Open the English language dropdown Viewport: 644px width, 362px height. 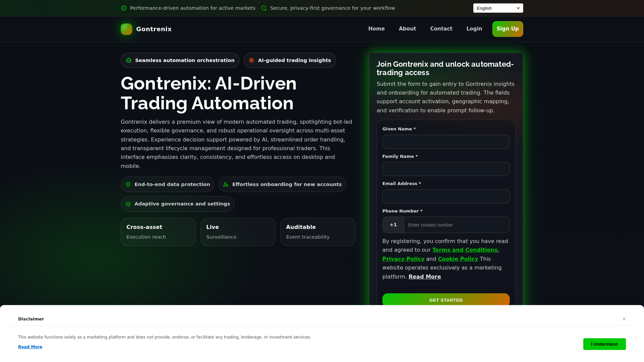pyautogui.click(x=498, y=8)
